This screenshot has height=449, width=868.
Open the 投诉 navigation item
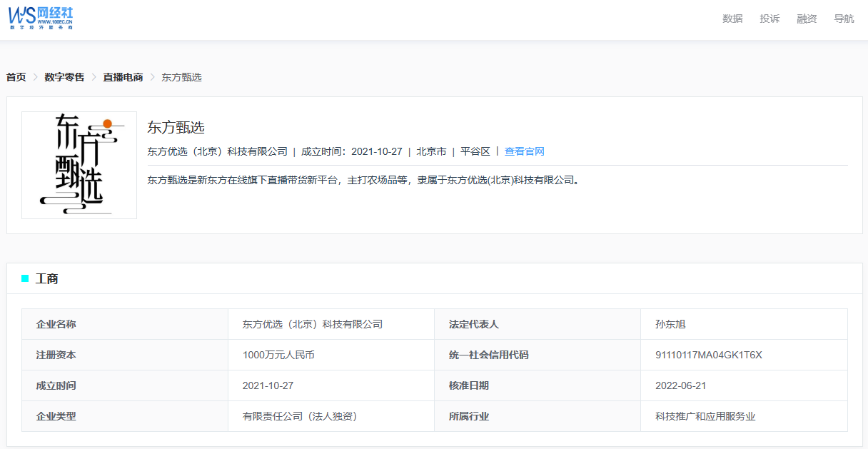pyautogui.click(x=769, y=19)
